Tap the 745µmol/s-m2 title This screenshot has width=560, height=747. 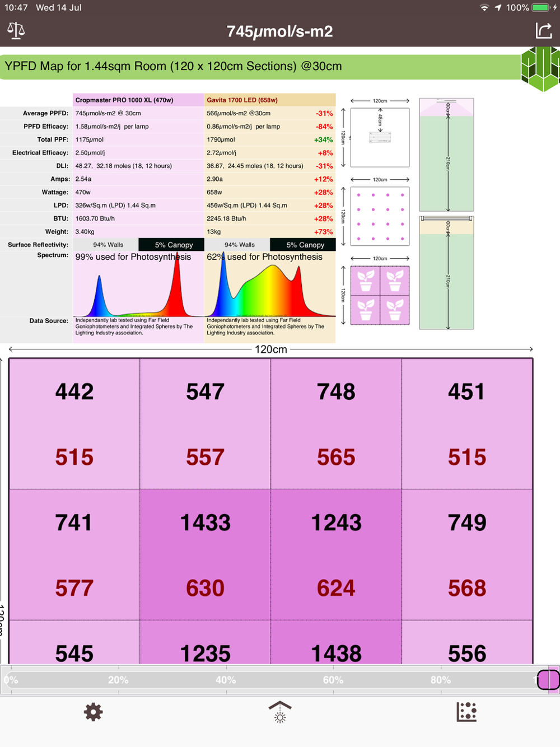(280, 31)
